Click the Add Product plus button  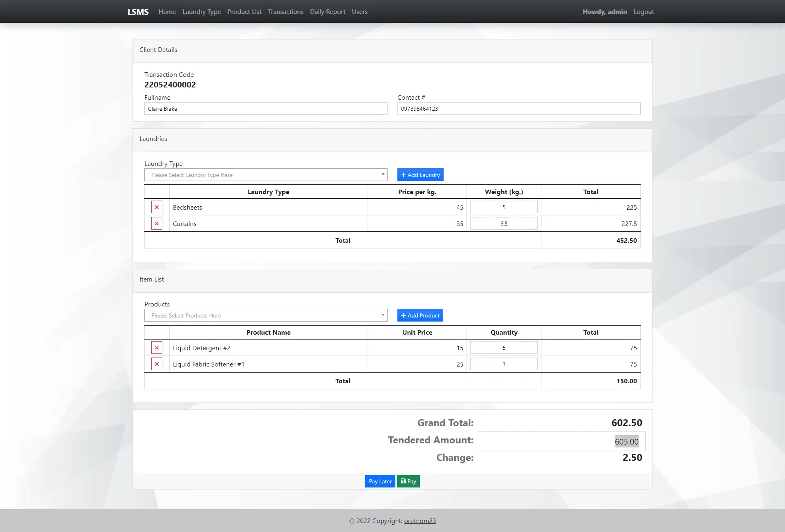tap(420, 315)
